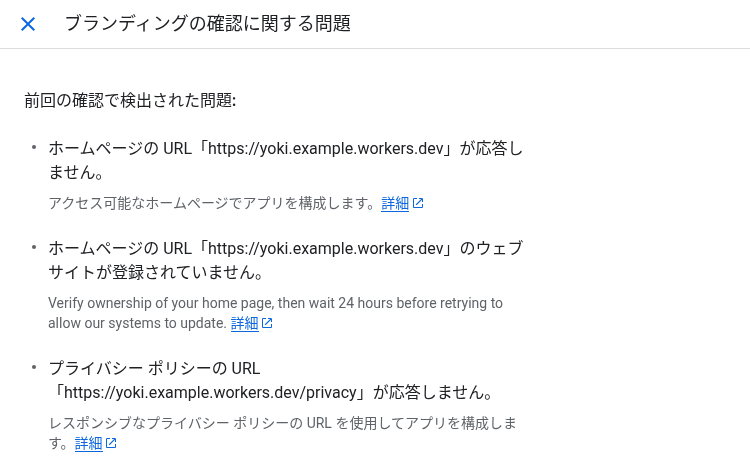Click the issue text ending が応答しません for homepage

(x=286, y=160)
